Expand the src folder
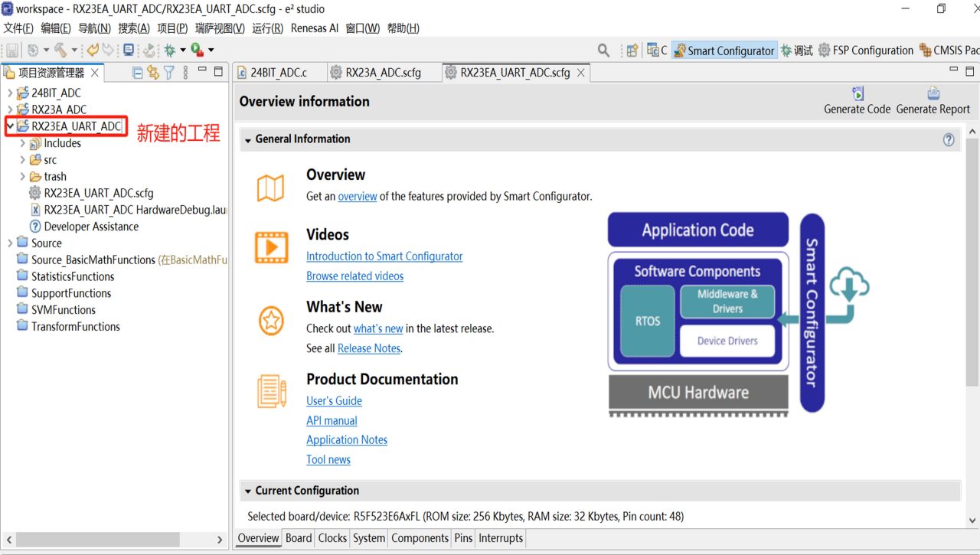 tap(22, 160)
